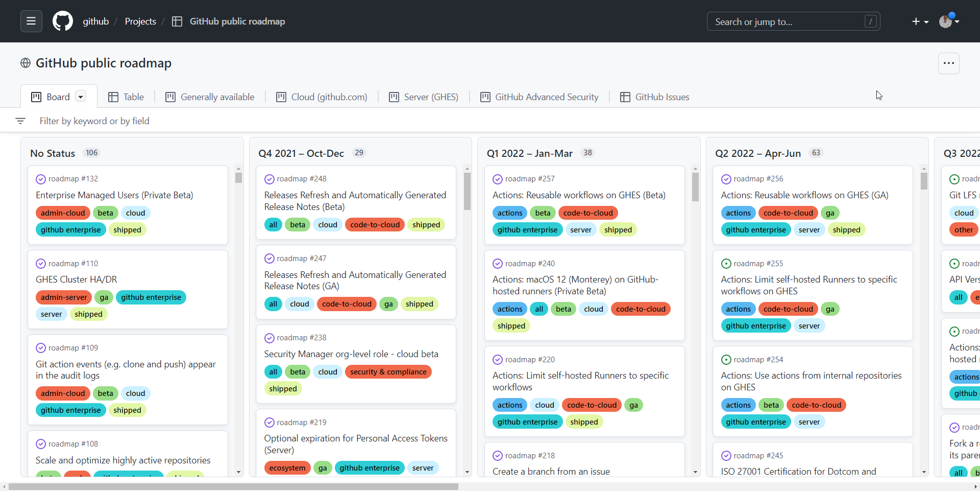Switch to the Server (GHES) tab

(x=424, y=97)
